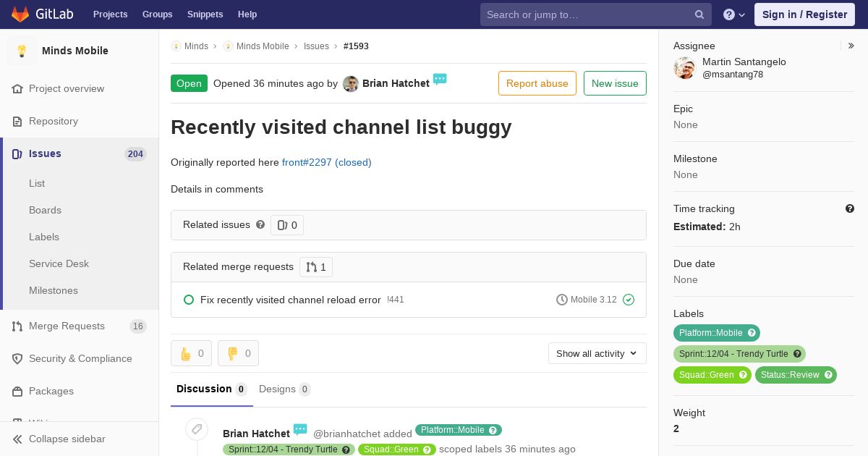
Task: Open the front#2297 (closed) issue link
Action: (327, 163)
